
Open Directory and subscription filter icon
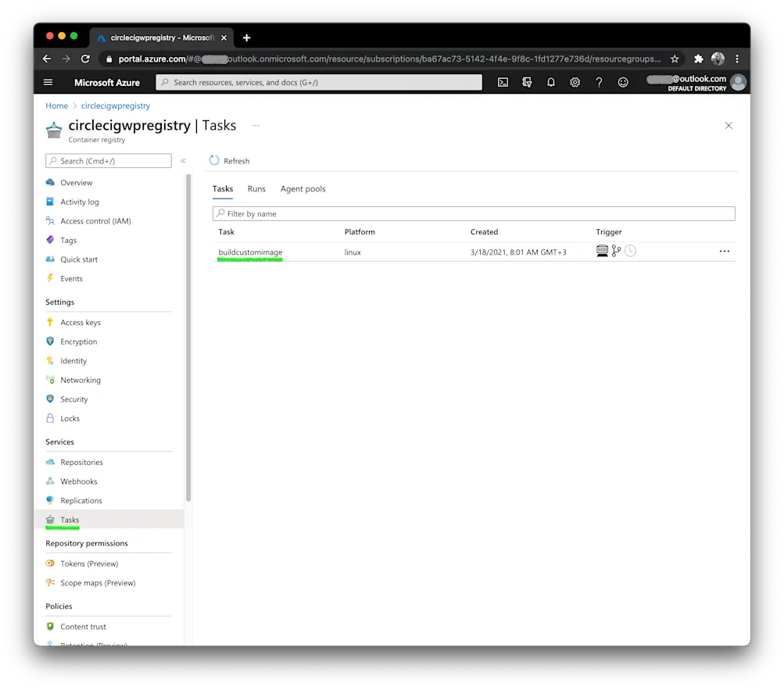(527, 83)
